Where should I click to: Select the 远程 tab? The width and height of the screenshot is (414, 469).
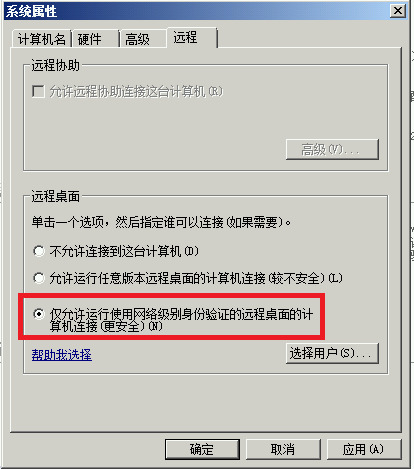coord(192,37)
